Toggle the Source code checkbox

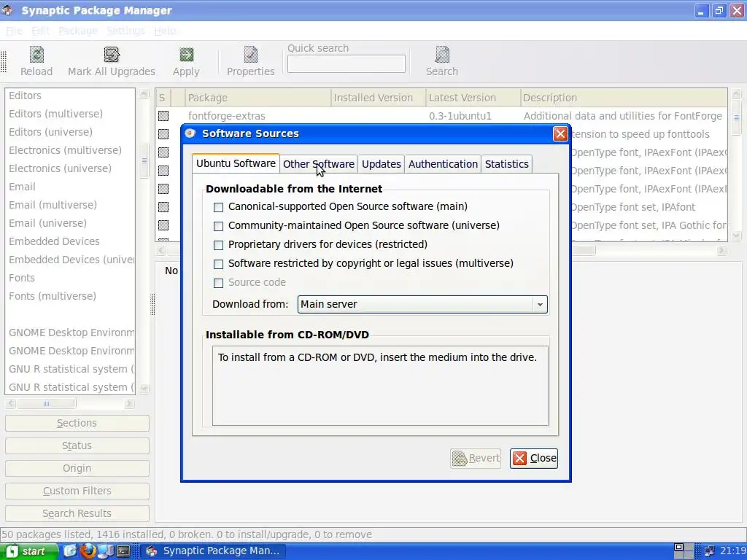click(x=218, y=284)
